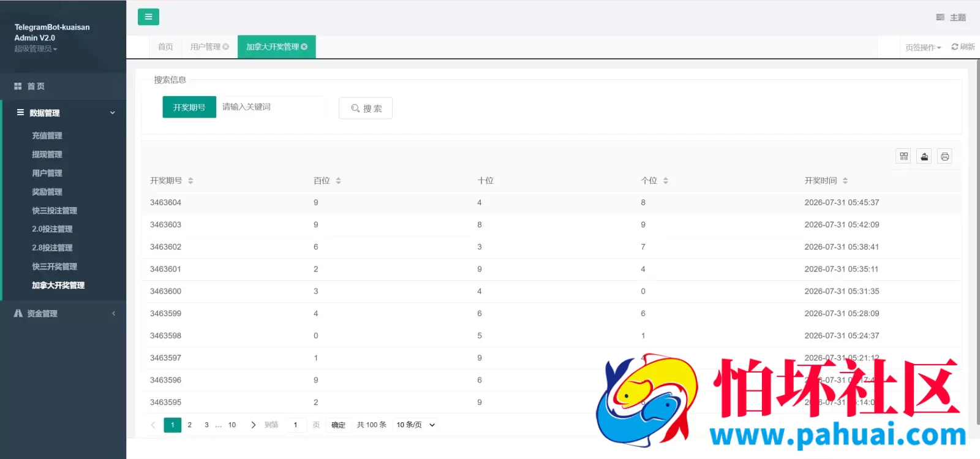Open the 页签操作 dropdown
This screenshot has width=980, height=459.
pyautogui.click(x=923, y=47)
